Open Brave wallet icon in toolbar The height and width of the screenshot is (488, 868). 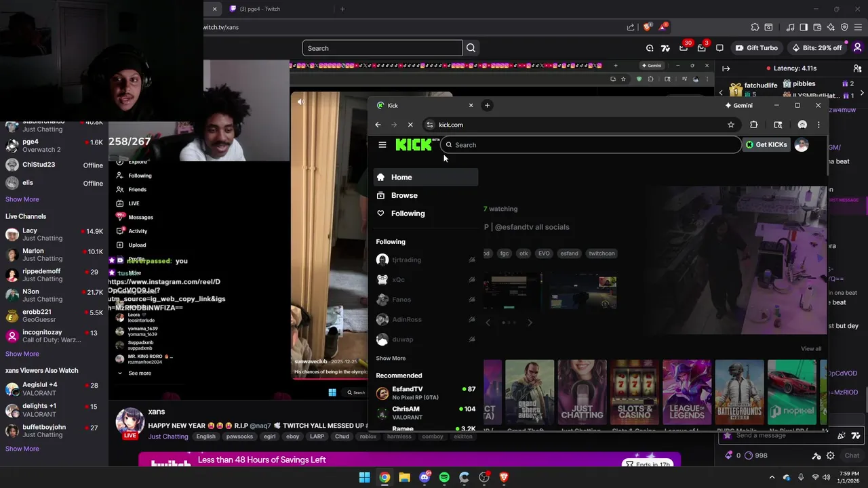point(817,27)
